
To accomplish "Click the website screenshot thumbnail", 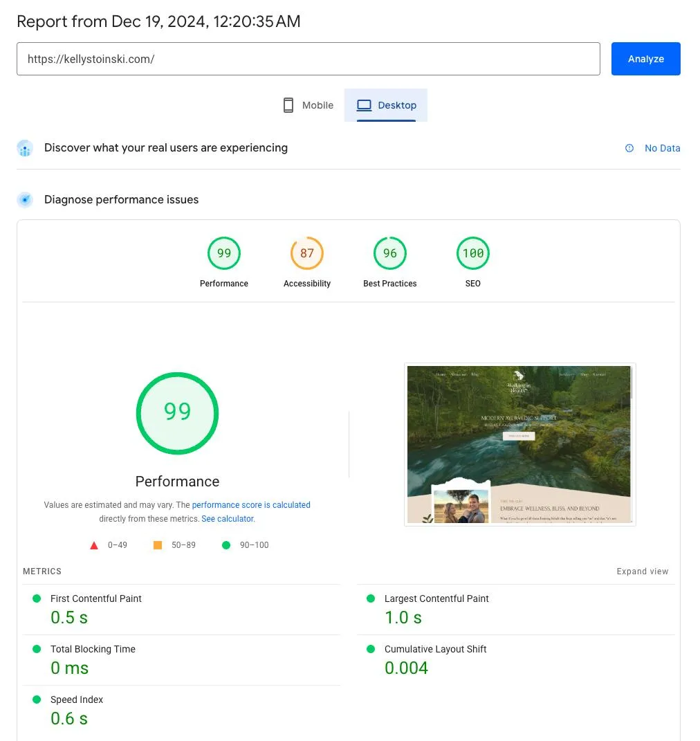I will coord(519,444).
